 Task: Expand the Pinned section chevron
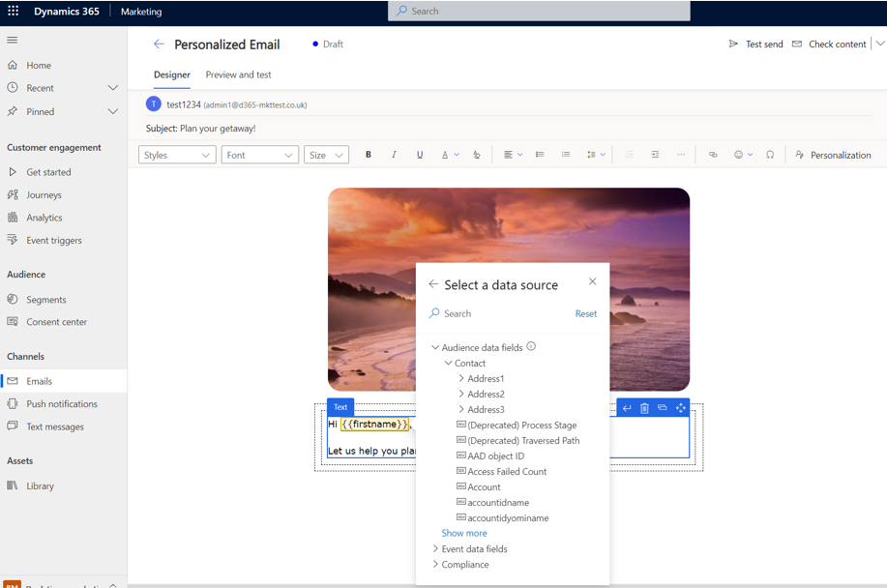(113, 111)
